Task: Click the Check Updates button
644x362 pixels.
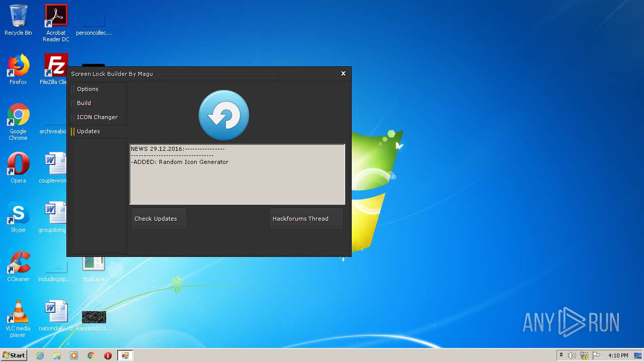Action: click(159, 219)
